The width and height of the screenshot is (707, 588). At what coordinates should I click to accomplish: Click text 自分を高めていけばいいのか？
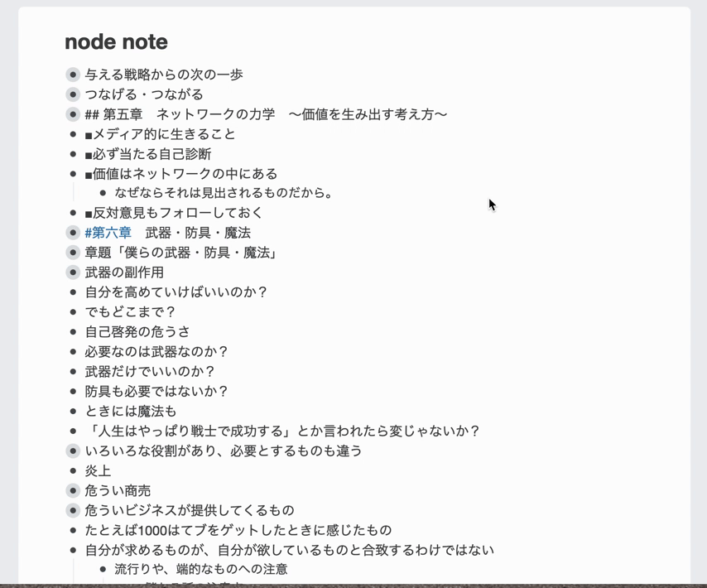[176, 292]
